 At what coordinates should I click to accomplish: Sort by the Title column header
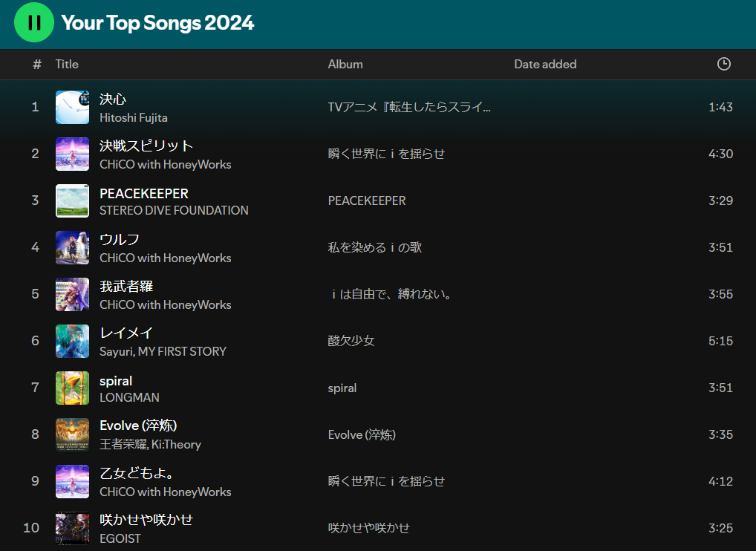[x=67, y=64]
